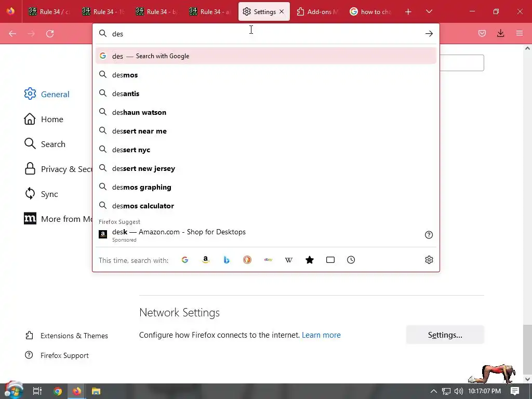Search this time with Google icon
This screenshot has height=399, width=532.
pyautogui.click(x=185, y=260)
